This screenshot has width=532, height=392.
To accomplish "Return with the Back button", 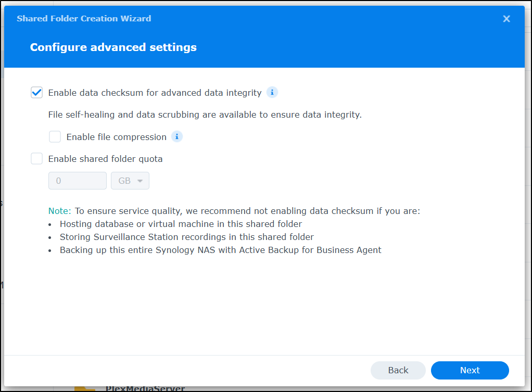I will [x=398, y=370].
